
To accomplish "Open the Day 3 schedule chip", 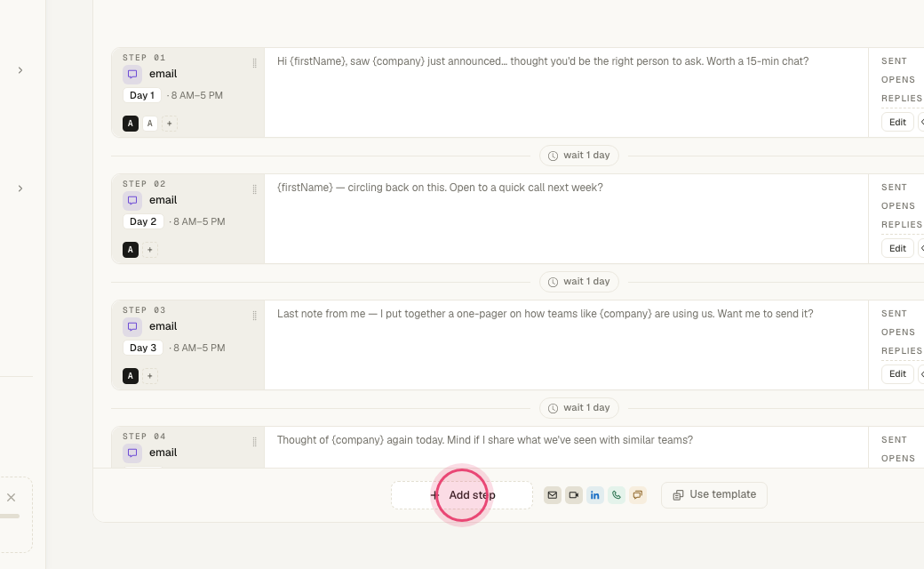I will pos(143,348).
